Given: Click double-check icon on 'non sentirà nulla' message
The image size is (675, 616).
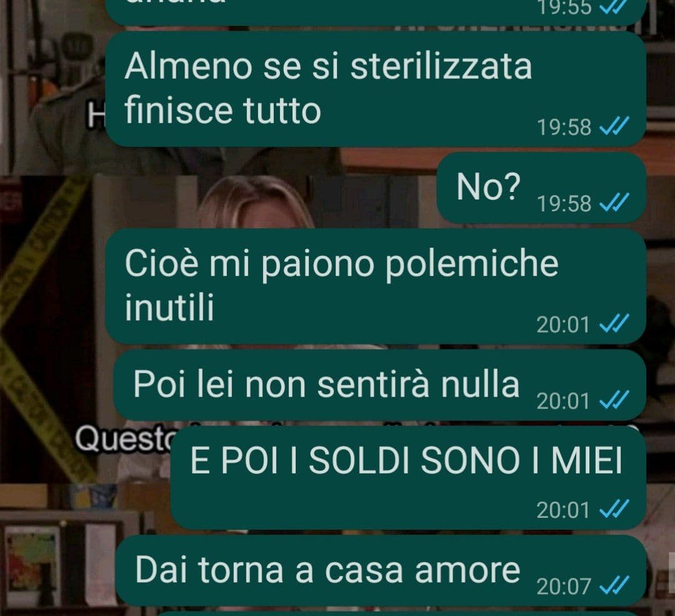Looking at the screenshot, I should [x=615, y=400].
